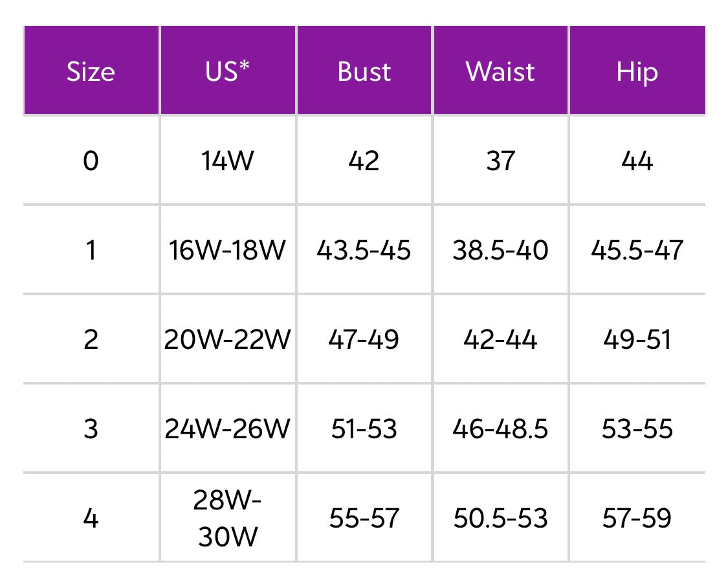Click bust measurement 43.5-45
This screenshot has height=571, width=728.
[364, 250]
